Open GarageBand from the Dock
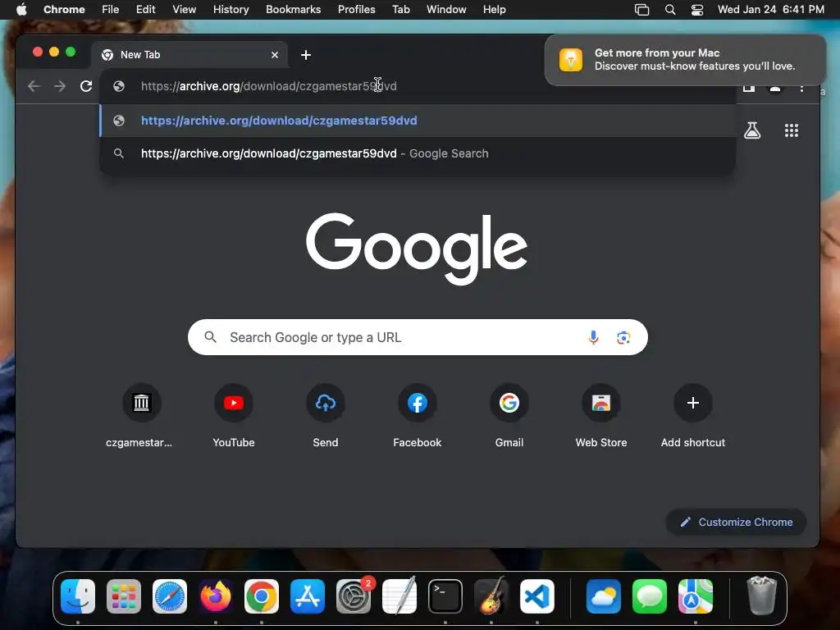This screenshot has height=630, width=840. [491, 596]
